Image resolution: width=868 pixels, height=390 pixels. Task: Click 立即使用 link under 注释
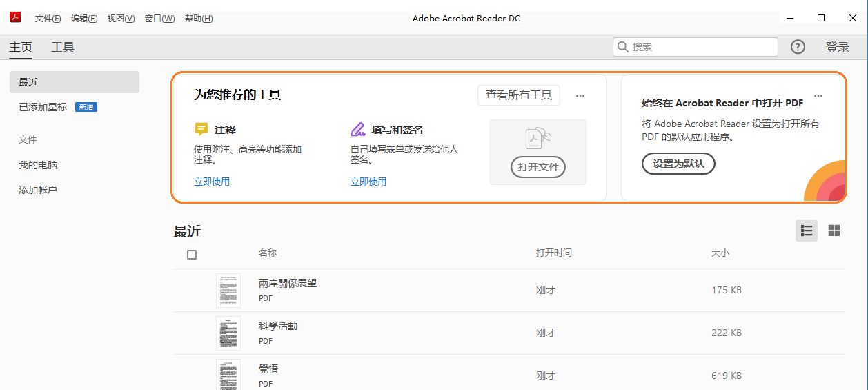pyautogui.click(x=212, y=182)
